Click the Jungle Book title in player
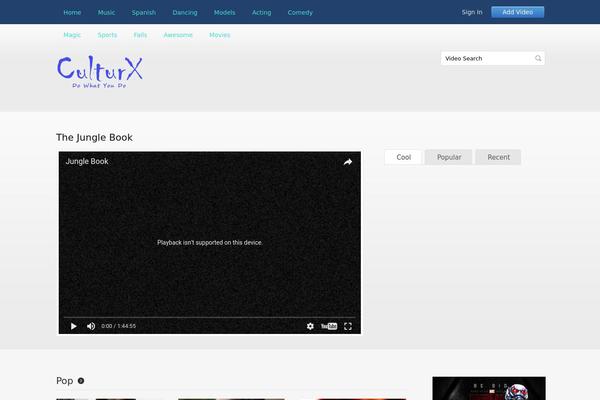The width and height of the screenshot is (600, 400). [x=87, y=162]
